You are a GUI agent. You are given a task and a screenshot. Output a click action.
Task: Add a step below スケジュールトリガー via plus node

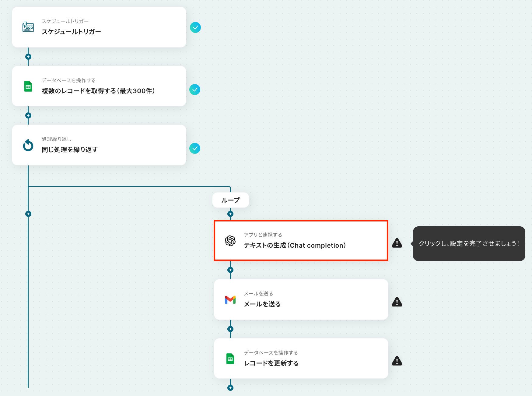[x=28, y=57]
